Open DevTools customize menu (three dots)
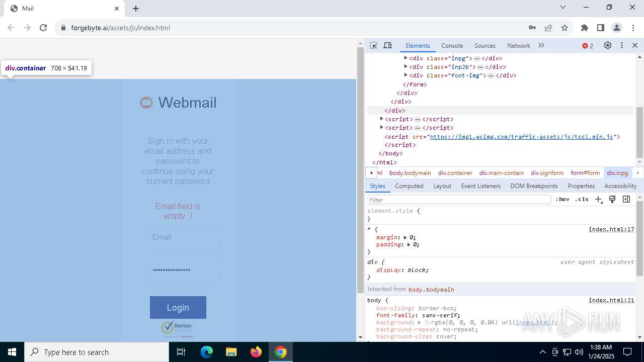The height and width of the screenshot is (362, 644). (x=622, y=45)
